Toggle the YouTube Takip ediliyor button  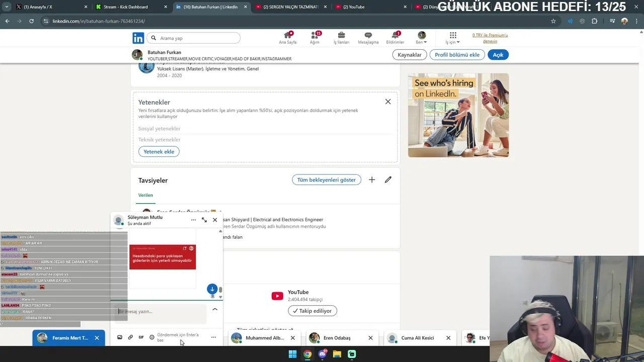pos(312,311)
